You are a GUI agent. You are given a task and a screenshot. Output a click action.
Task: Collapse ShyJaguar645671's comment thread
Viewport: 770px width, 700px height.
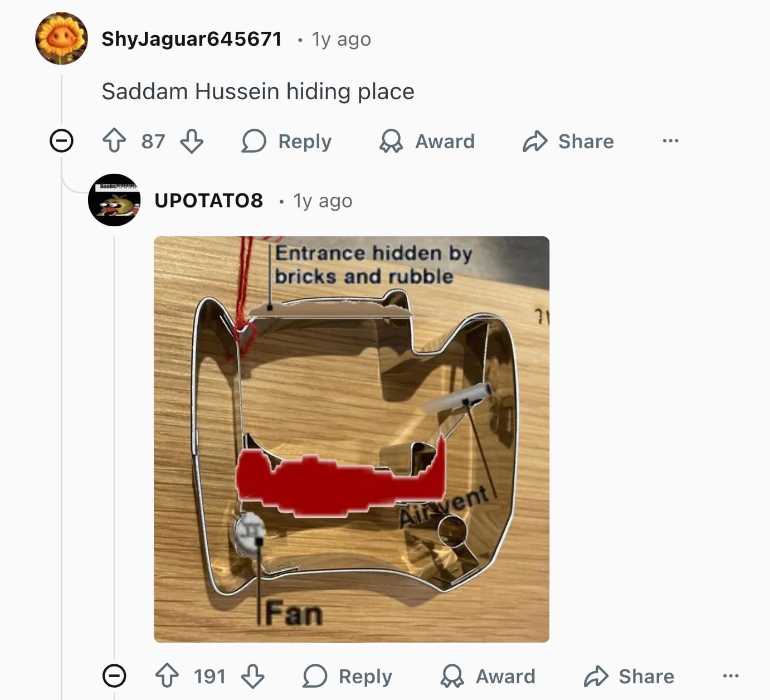point(62,140)
